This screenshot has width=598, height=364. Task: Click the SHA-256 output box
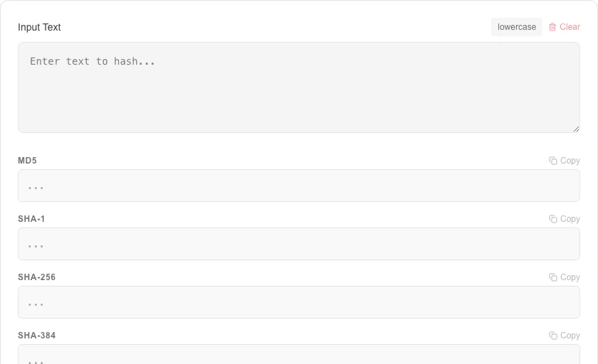(x=299, y=302)
